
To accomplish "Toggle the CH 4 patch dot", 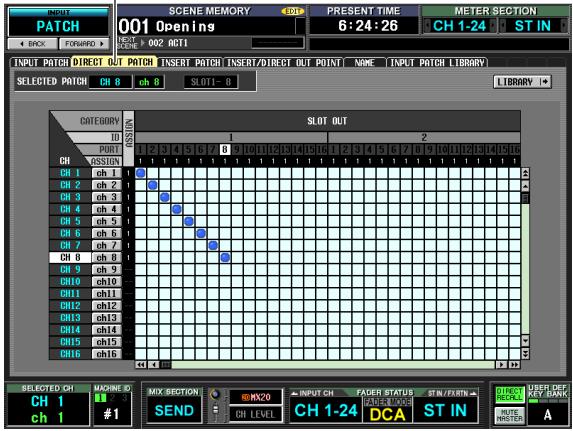I will point(177,209).
